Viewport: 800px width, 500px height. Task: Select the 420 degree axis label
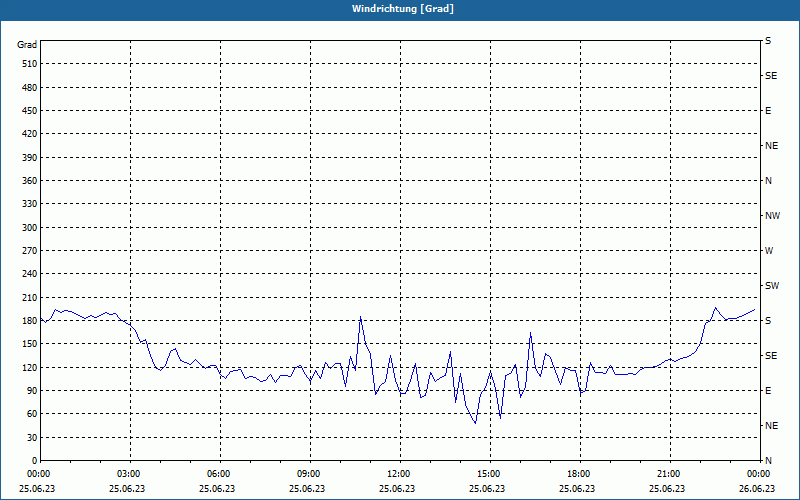[30, 134]
